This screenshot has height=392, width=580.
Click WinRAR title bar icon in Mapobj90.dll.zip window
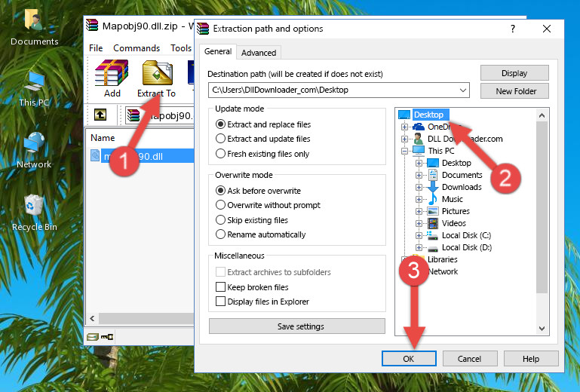coord(92,26)
